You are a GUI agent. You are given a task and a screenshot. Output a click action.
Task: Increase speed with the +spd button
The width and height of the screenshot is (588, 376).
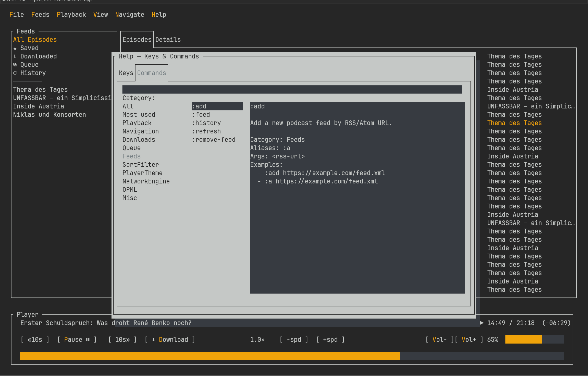[x=330, y=340]
